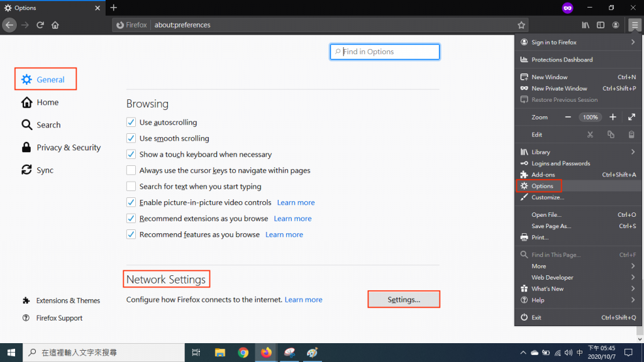Open Learn more for picture-in-picture
This screenshot has height=362, width=644.
[x=296, y=202]
